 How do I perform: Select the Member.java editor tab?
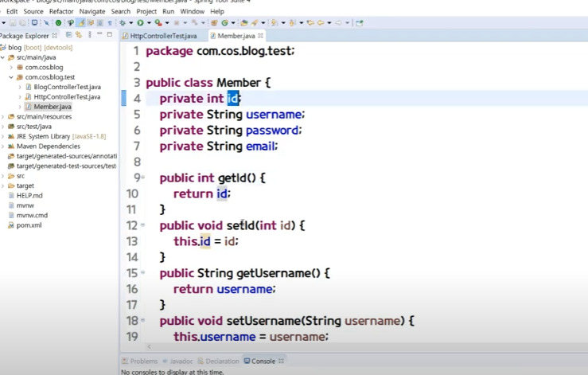[x=236, y=36]
